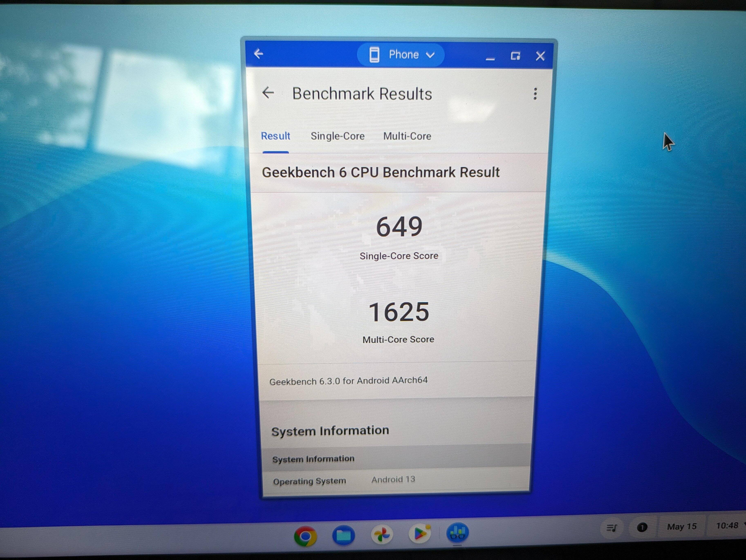This screenshot has height=560, width=746.
Task: Open Play Store from the shelf
Action: 420,534
